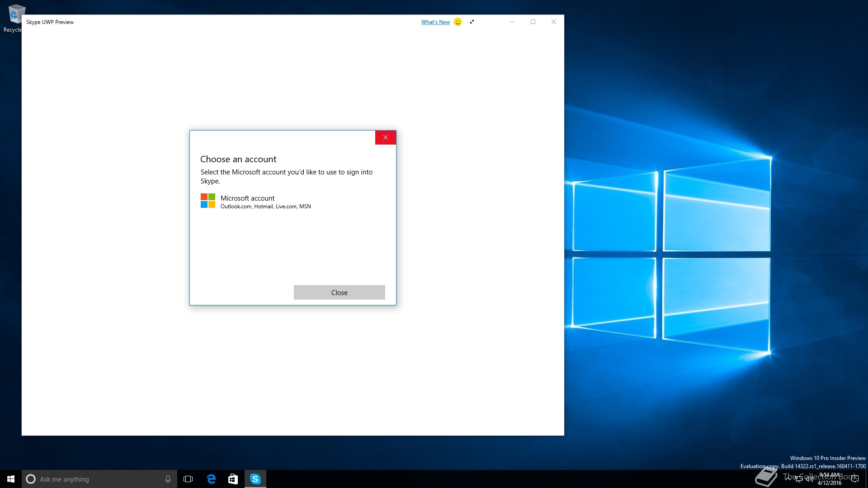Launch Microsoft Edge from the taskbar

coord(211,479)
